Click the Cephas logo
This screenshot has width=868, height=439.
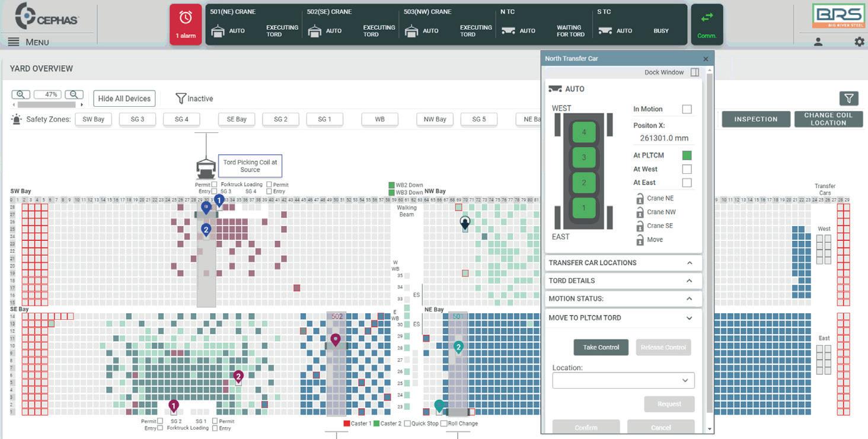pos(47,16)
